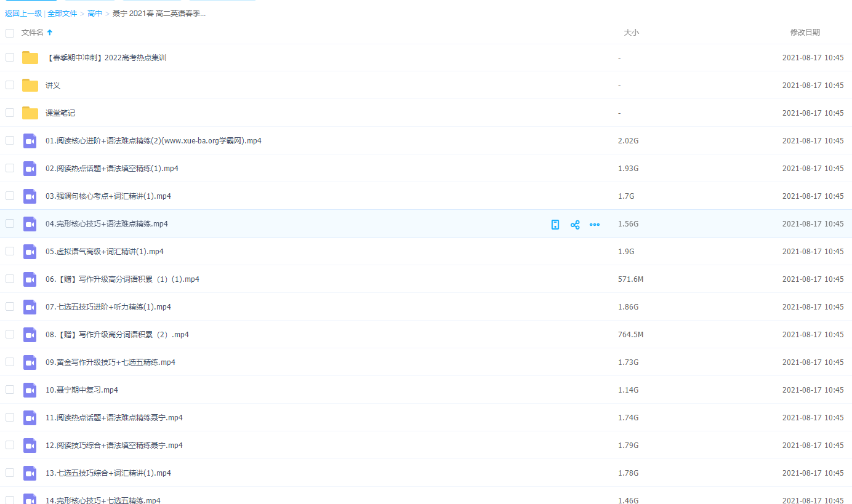Toggle the select-all checkbox beside 文件名
Screen dimensions: 852x504
click(x=10, y=33)
